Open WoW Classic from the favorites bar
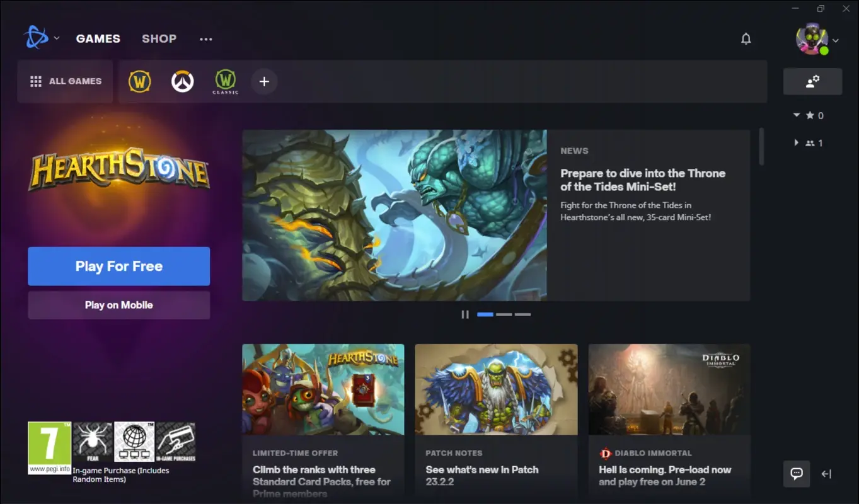Image resolution: width=859 pixels, height=504 pixels. point(225,81)
